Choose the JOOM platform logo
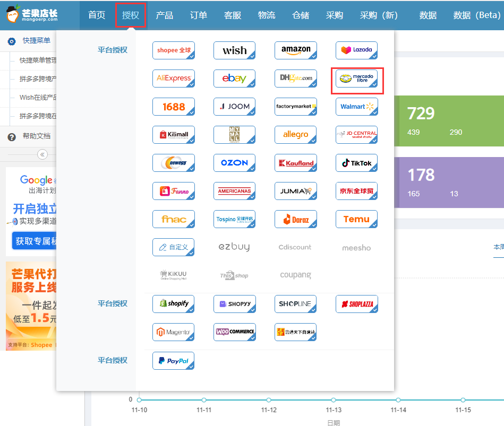The width and height of the screenshot is (504, 426). pos(234,107)
